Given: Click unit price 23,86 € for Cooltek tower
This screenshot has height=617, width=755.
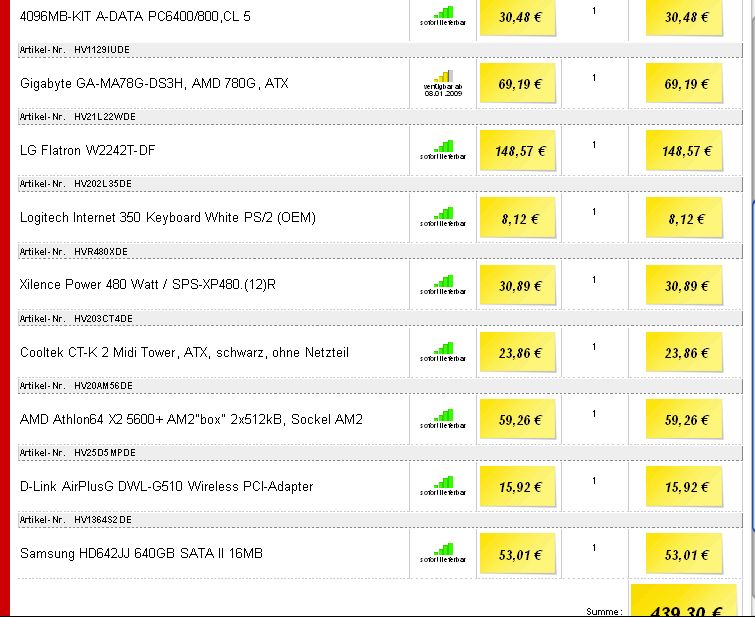Looking at the screenshot, I should point(518,353).
